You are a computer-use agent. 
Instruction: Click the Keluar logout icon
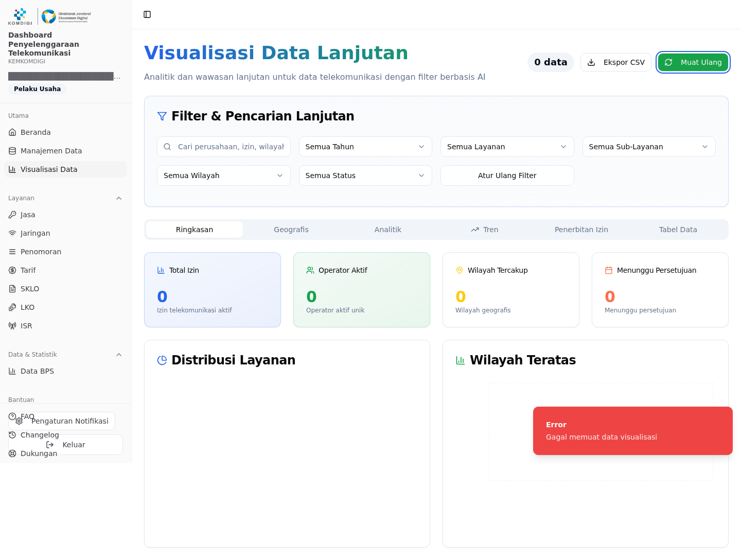(50, 445)
